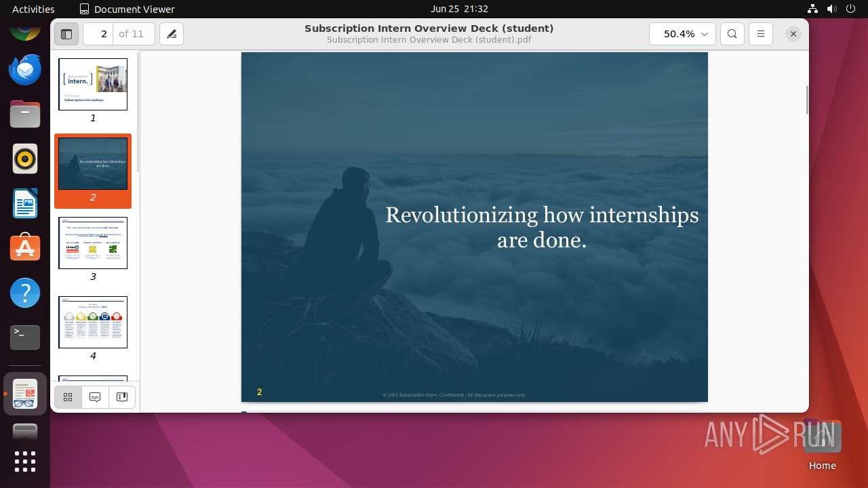Open Activities overview

[x=33, y=9]
